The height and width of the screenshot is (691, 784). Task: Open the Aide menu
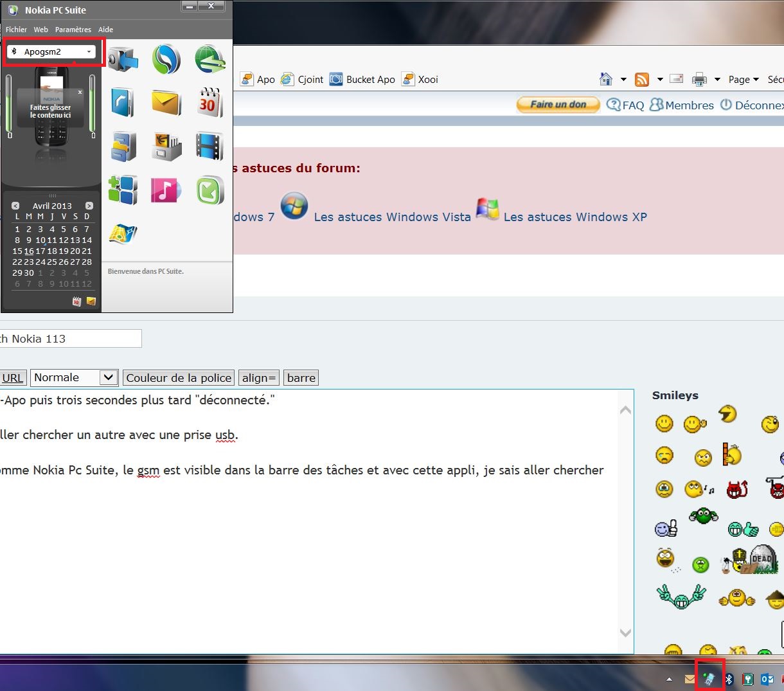(106, 30)
